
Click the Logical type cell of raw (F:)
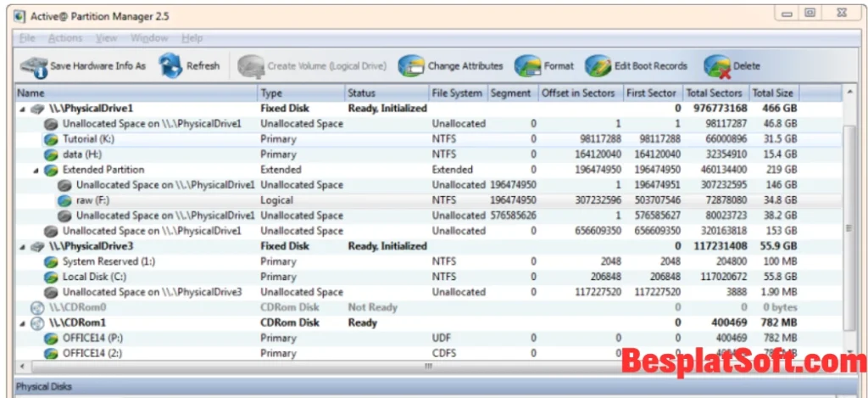[x=277, y=200]
